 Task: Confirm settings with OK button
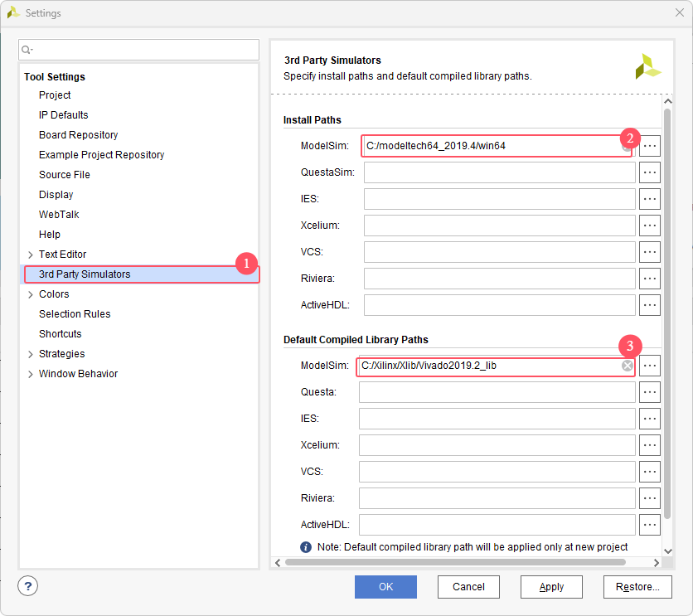[385, 587]
